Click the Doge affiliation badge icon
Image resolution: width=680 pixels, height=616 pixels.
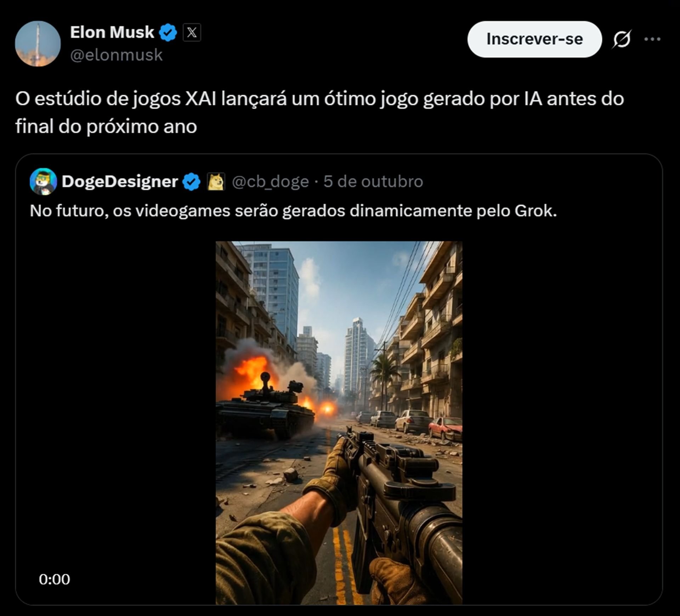216,182
